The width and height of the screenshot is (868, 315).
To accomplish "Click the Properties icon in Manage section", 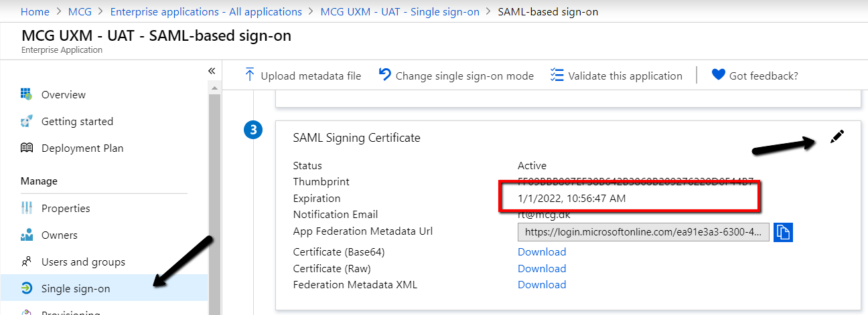I will pyautogui.click(x=27, y=208).
